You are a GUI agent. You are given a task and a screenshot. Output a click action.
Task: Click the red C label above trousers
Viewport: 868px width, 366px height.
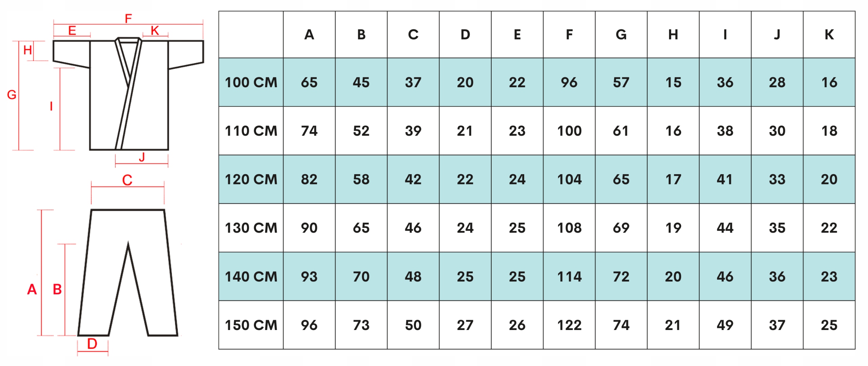click(127, 180)
